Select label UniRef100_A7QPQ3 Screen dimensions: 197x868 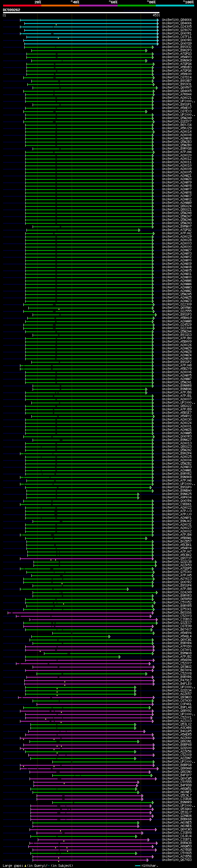pyautogui.click(x=177, y=54)
